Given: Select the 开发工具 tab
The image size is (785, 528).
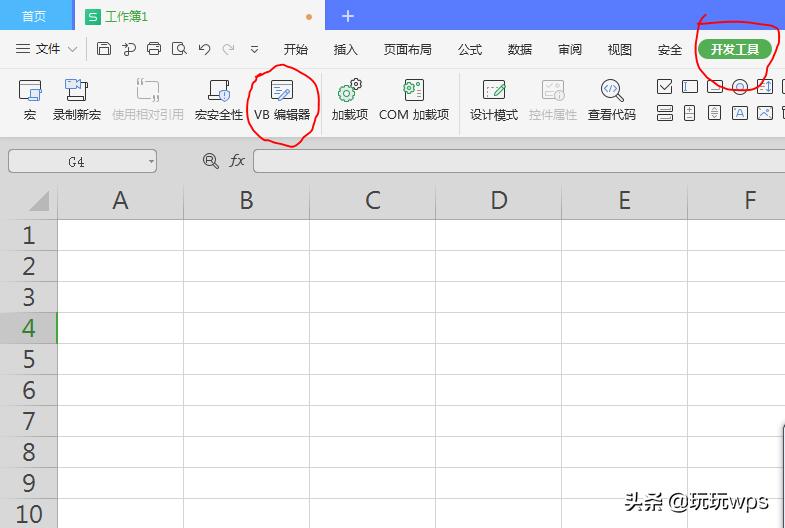Looking at the screenshot, I should click(x=735, y=49).
